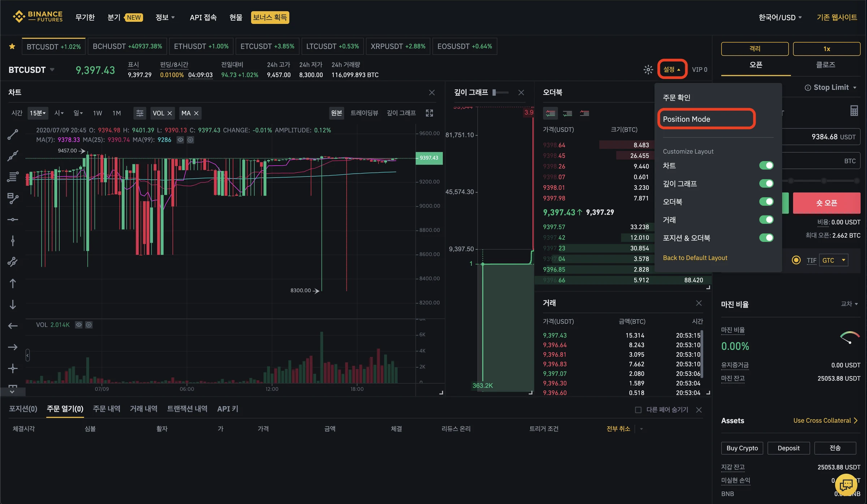This screenshot has height=504, width=867.
Task: Click Back to Default Layout link
Action: (x=695, y=258)
